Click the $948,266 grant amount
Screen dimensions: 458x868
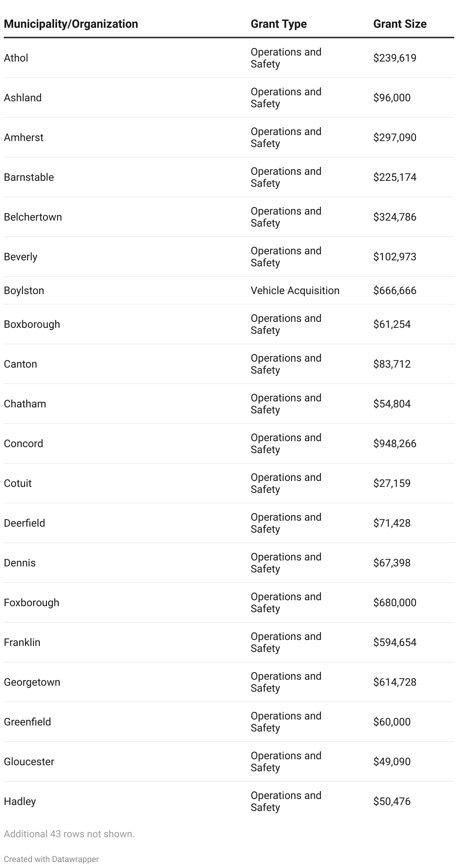coord(395,443)
